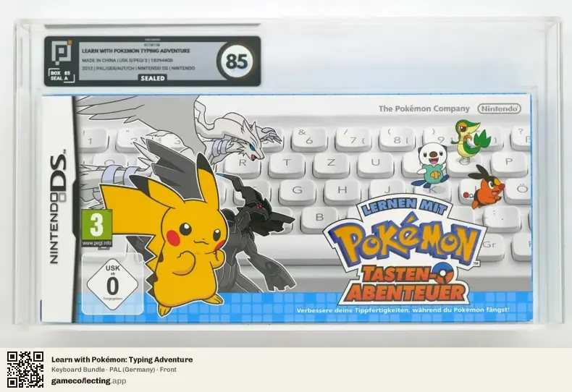This screenshot has width=572, height=392.
Task: Click the T key on the pictured keyboard
Action: pyautogui.click(x=287, y=164)
